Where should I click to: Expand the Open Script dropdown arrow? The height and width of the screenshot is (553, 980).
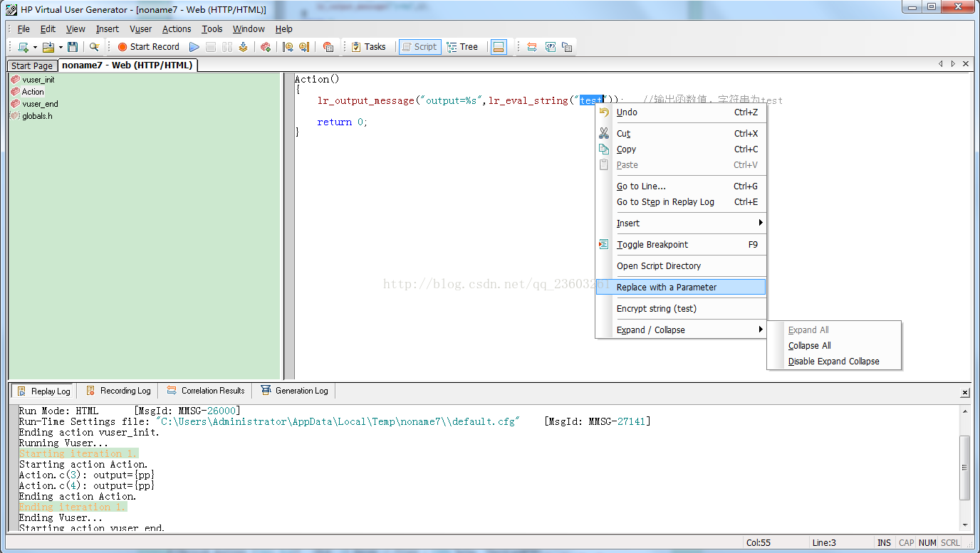(x=61, y=47)
